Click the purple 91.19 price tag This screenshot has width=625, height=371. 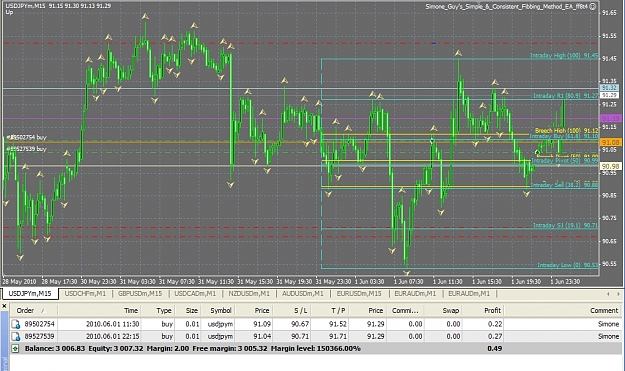pos(610,118)
